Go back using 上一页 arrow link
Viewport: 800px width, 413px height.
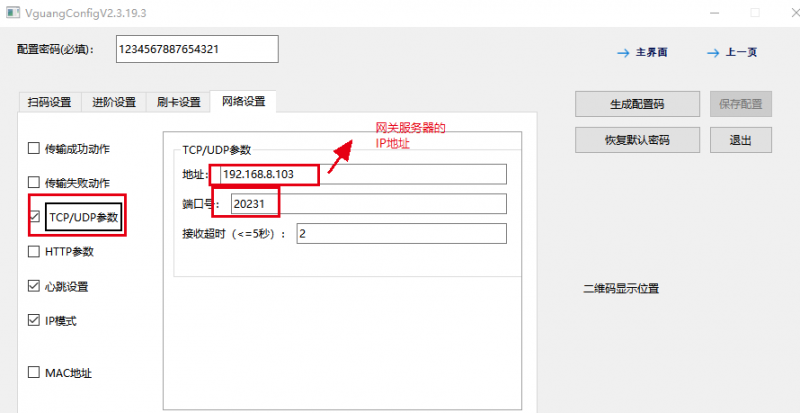tap(732, 52)
